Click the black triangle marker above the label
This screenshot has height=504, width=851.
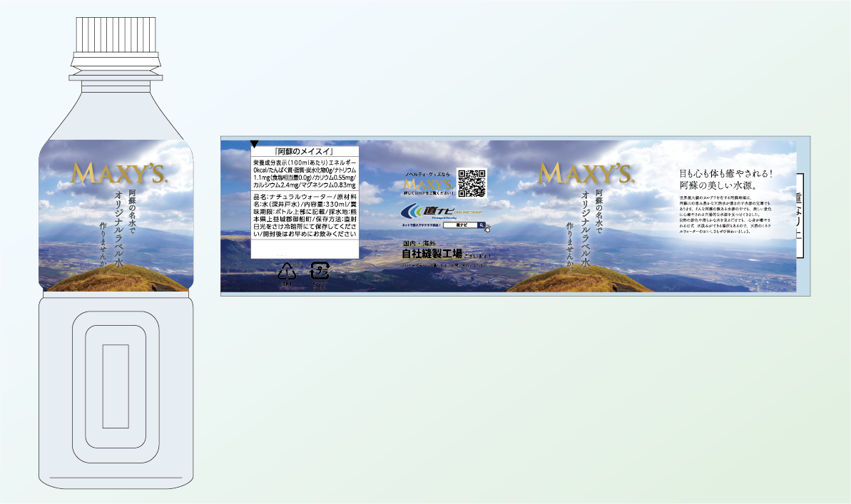pos(255,144)
